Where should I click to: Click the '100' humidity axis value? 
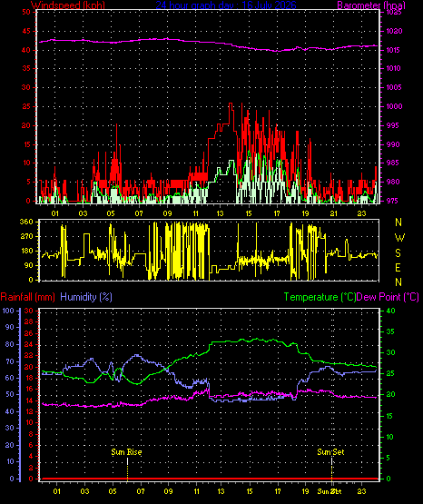[x=8, y=311]
